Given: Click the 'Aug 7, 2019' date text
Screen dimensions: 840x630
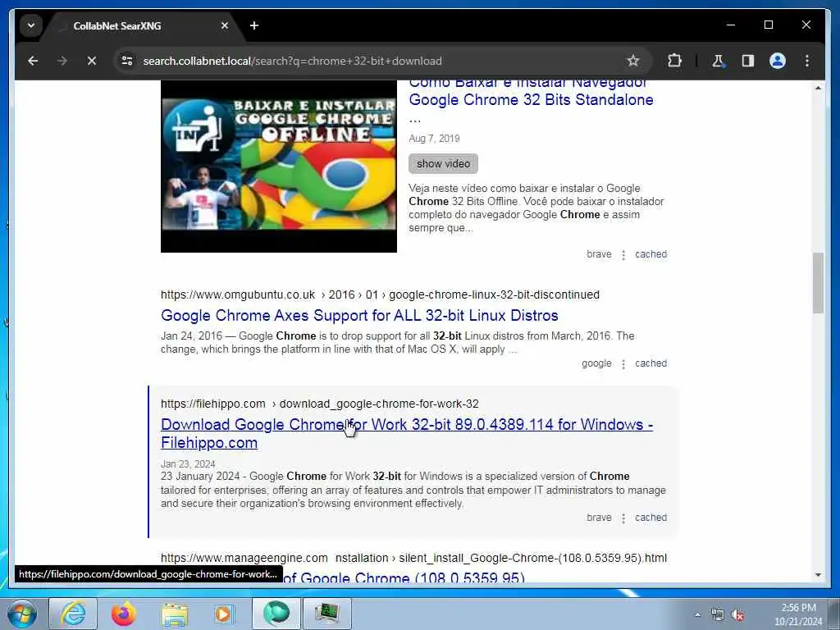Looking at the screenshot, I should point(434,139).
